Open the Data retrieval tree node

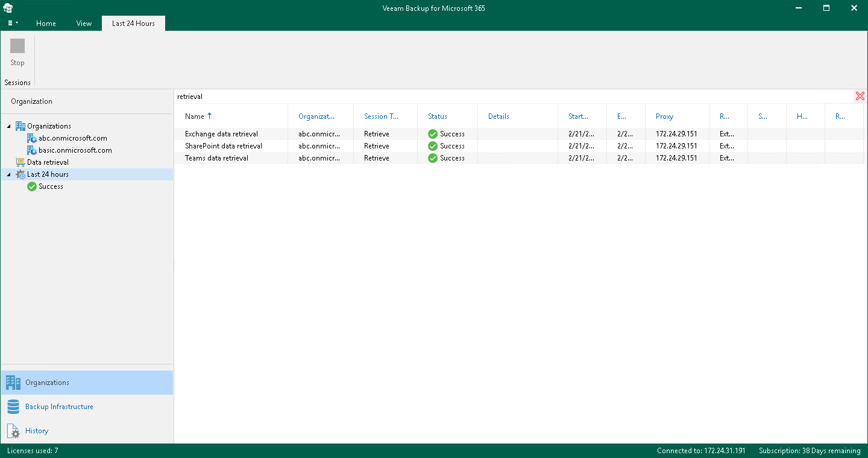coord(48,162)
